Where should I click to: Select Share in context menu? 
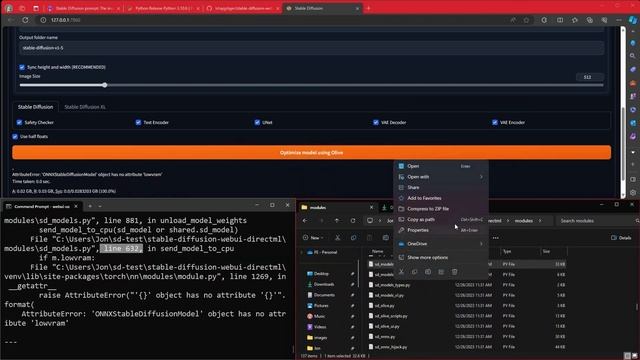tap(441, 187)
